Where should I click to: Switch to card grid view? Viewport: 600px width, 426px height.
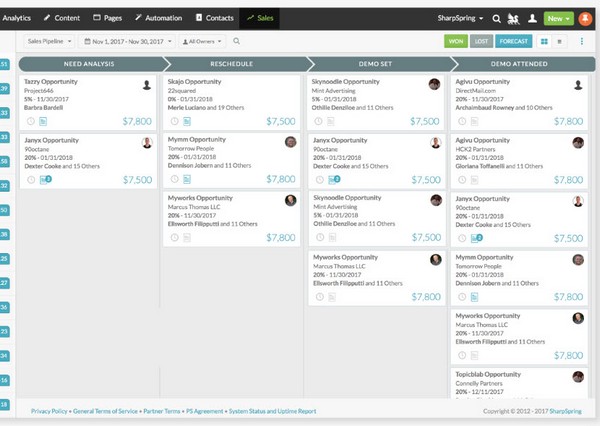[x=544, y=41]
